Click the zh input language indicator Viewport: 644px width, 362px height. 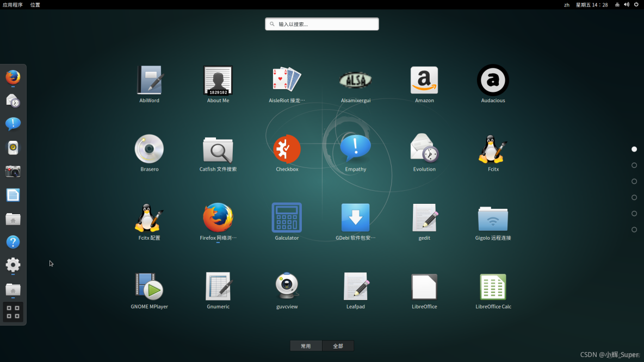tap(567, 5)
